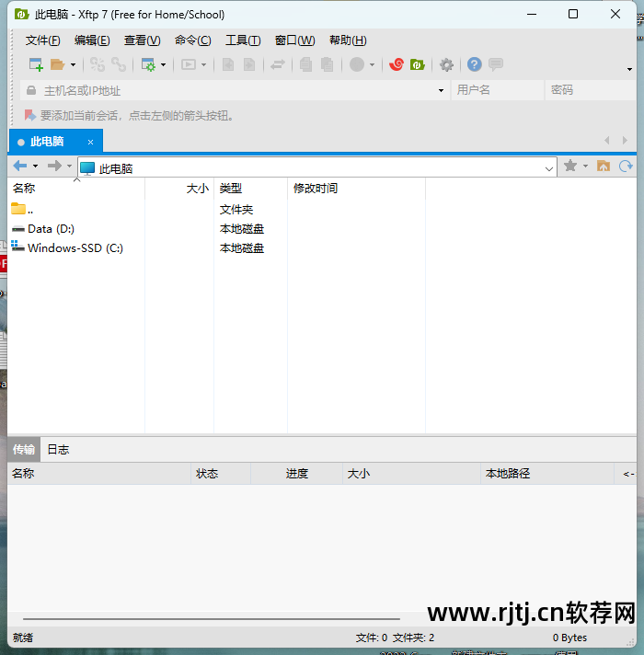644x655 pixels.
Task: Click the host name or IP address field
Action: 236,90
